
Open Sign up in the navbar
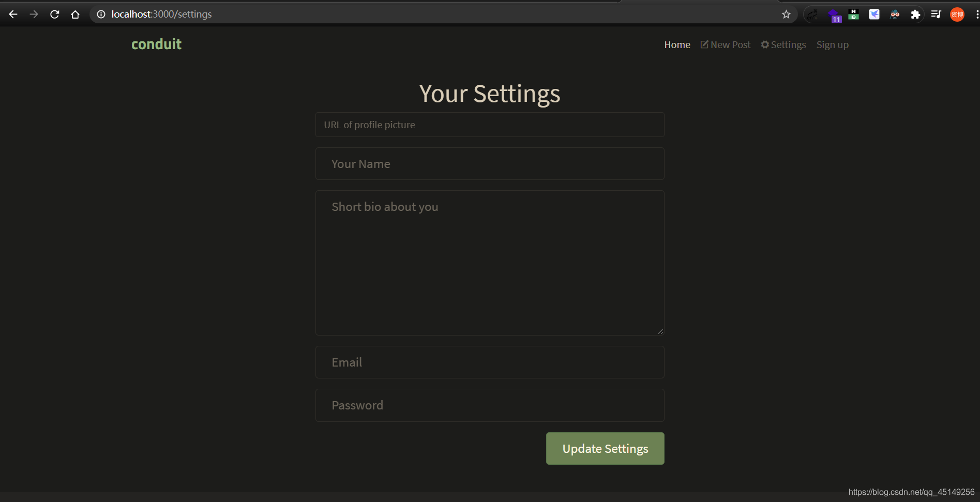tap(832, 45)
